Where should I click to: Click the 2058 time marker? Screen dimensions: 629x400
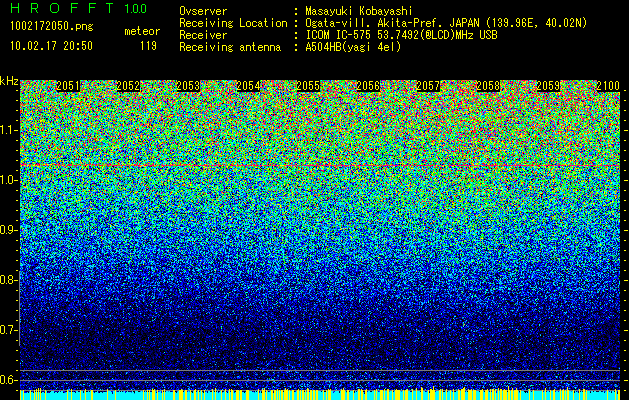click(x=488, y=85)
